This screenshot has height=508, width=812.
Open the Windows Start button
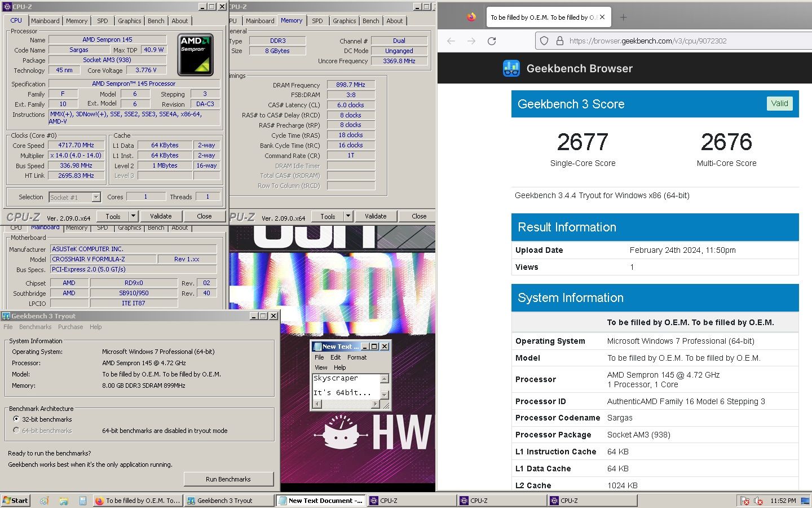tap(15, 500)
